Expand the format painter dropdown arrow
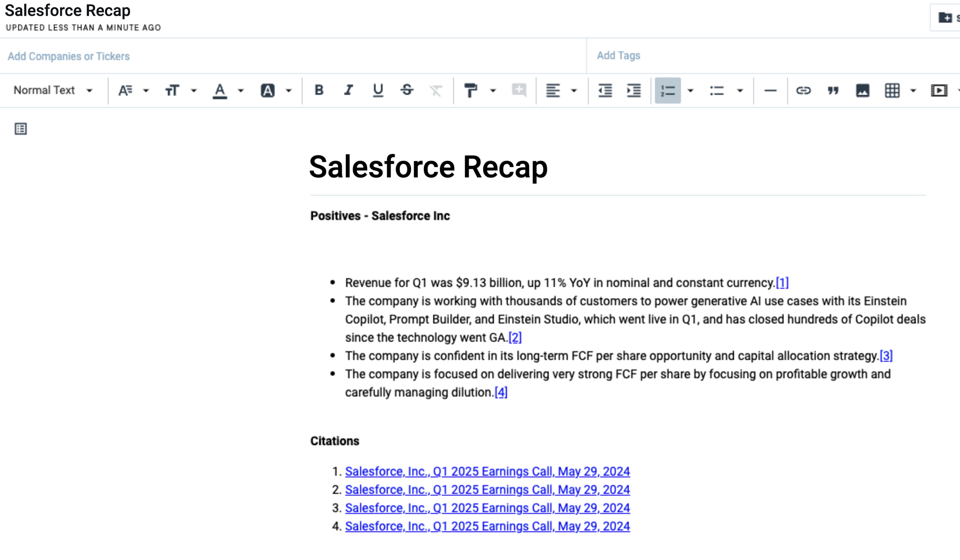Viewport: 960px width, 560px height. (x=493, y=91)
